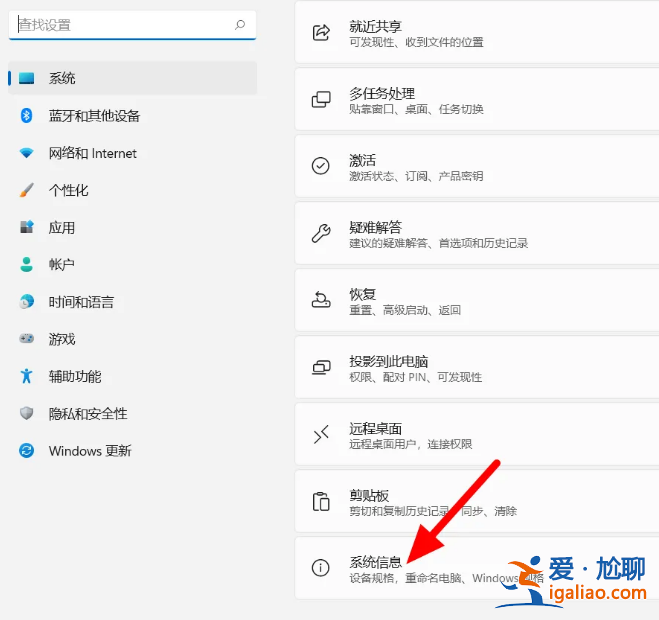
Task: Open the 多任务处理 settings card
Action: 477,99
